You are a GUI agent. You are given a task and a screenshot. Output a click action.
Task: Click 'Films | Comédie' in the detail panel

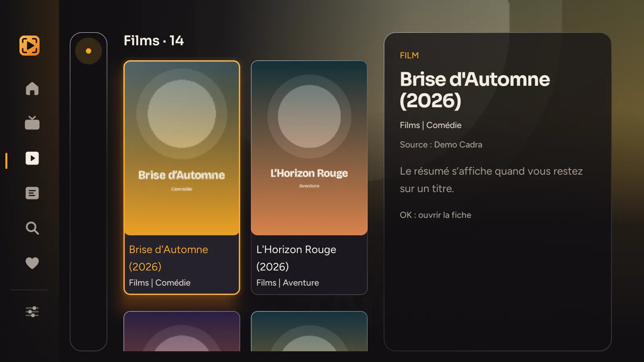click(x=431, y=125)
